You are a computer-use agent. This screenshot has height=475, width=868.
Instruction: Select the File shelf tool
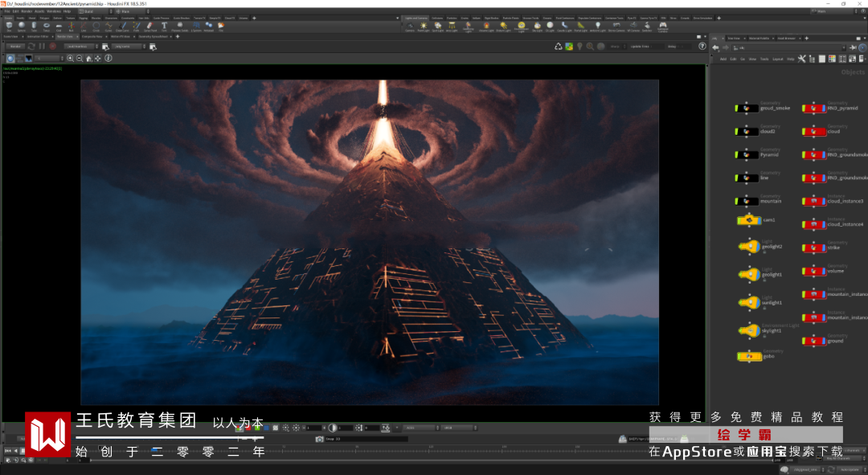pos(221,26)
